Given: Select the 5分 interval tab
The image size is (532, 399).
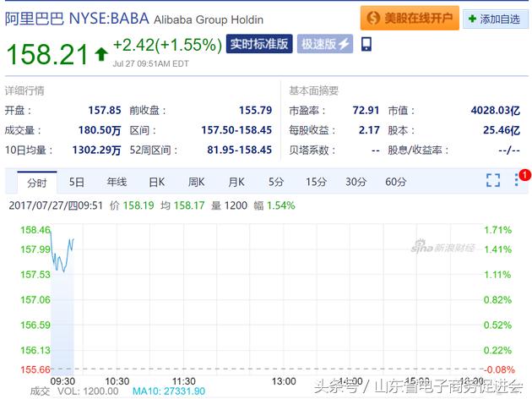Looking at the screenshot, I should click(276, 182).
